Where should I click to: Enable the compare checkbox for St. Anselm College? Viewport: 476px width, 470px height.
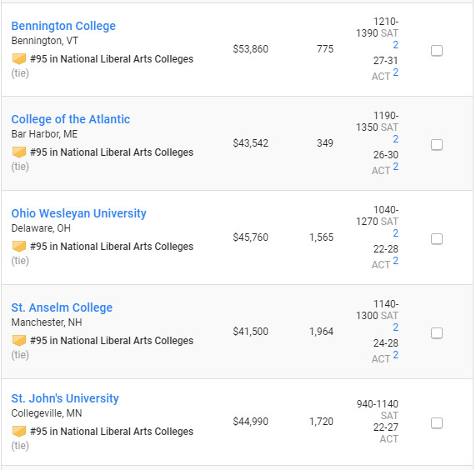pos(437,332)
